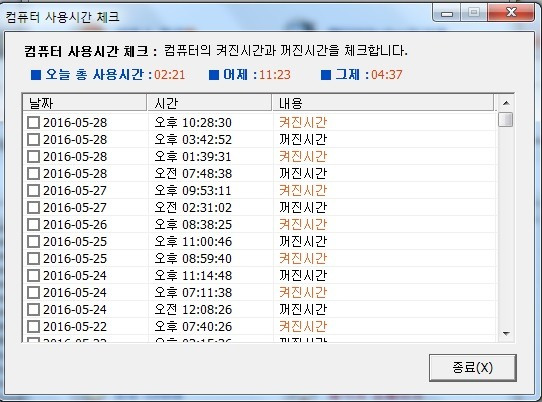Sort by the 날짜 column header
Screen dimensions: 542x402
click(85, 103)
